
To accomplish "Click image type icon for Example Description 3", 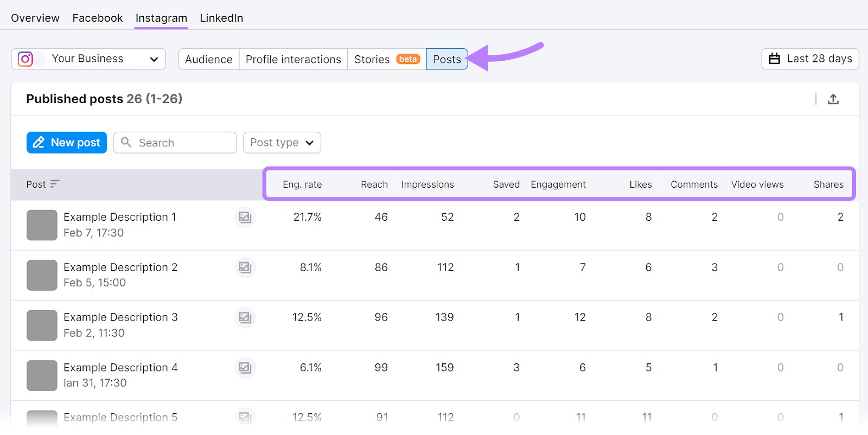I will (x=245, y=318).
